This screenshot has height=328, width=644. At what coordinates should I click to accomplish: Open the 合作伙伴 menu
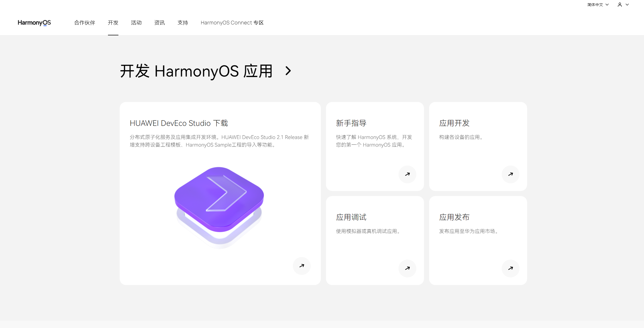(x=85, y=23)
